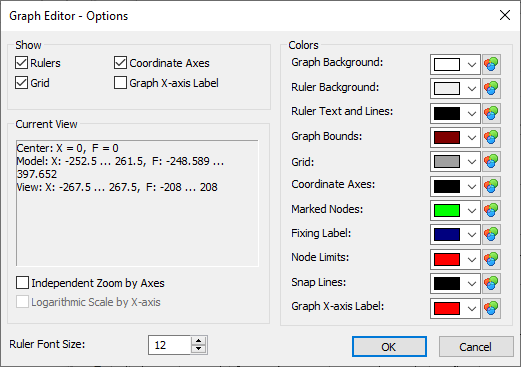Click the Current View info text box
Image resolution: width=521 pixels, height=367 pixels.
coord(137,203)
